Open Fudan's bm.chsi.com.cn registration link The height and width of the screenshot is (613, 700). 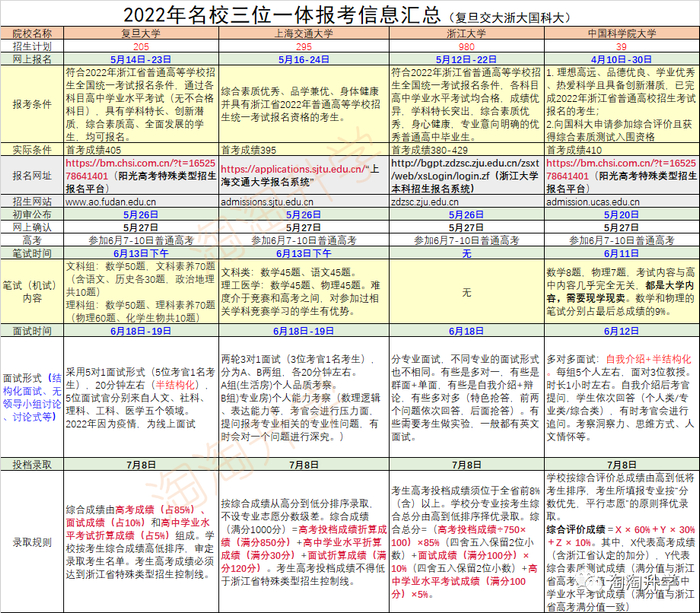point(140,169)
